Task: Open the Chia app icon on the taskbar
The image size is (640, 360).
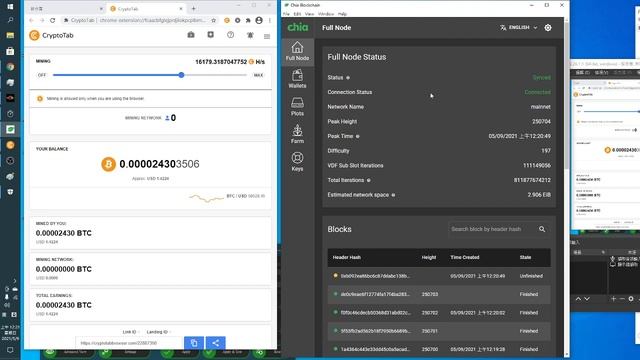Action: [10, 129]
